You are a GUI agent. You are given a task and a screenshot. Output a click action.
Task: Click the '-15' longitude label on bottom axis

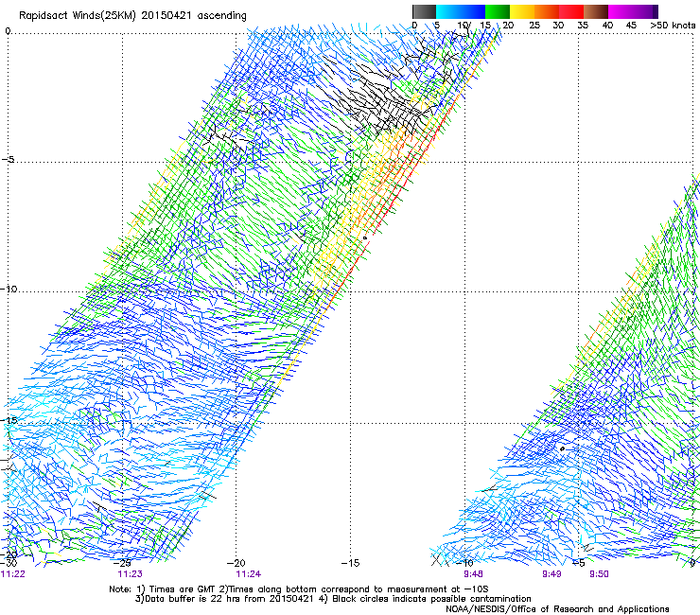pyautogui.click(x=350, y=563)
